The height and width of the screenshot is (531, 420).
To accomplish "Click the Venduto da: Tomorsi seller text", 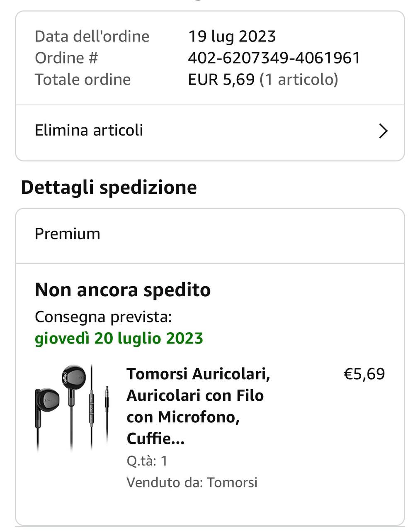I will pos(192,482).
